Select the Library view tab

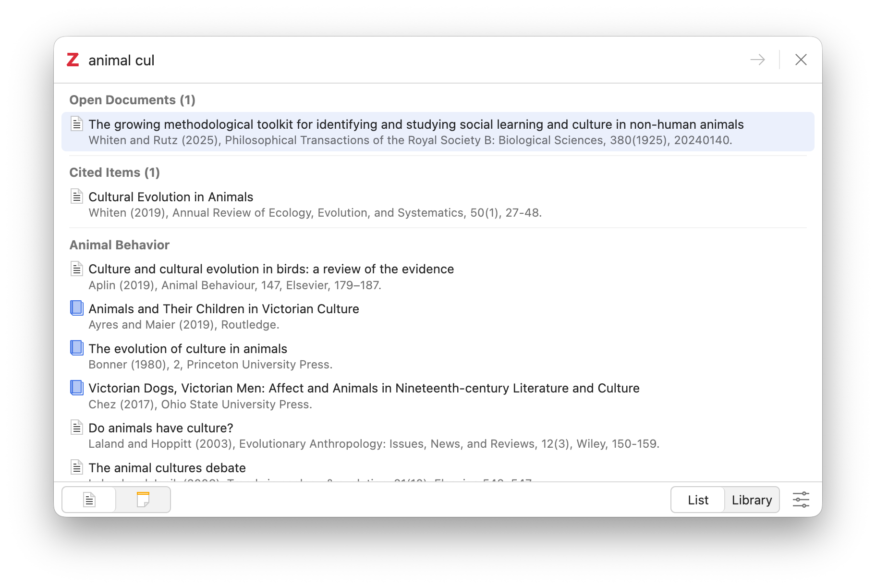coord(752,500)
